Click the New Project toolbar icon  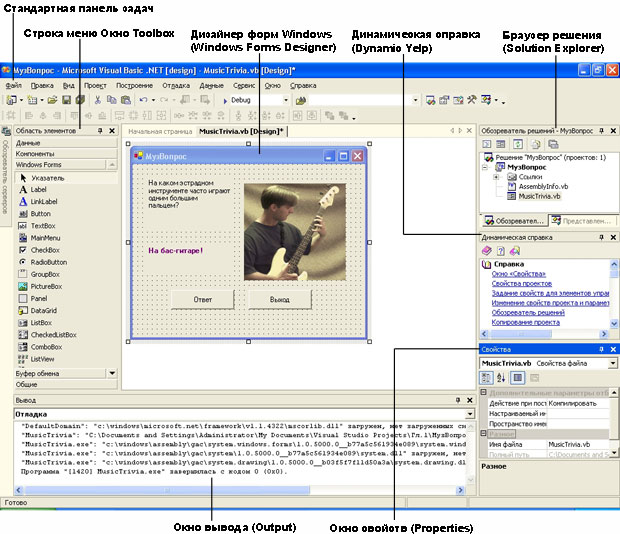point(11,100)
